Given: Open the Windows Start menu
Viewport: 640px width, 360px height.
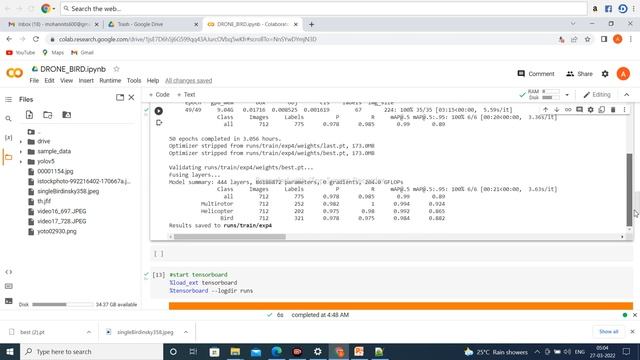Looking at the screenshot, I should tap(10, 351).
